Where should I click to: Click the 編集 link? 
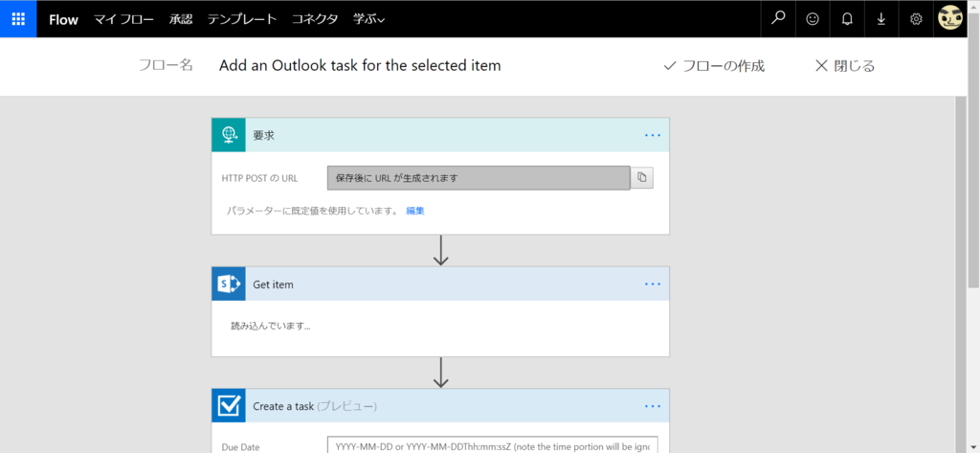click(415, 211)
